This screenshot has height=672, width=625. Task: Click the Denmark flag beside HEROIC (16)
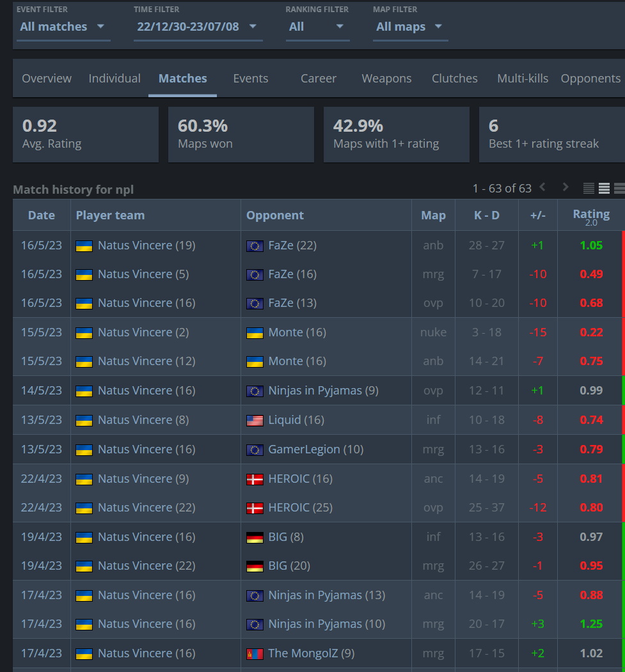[255, 480]
